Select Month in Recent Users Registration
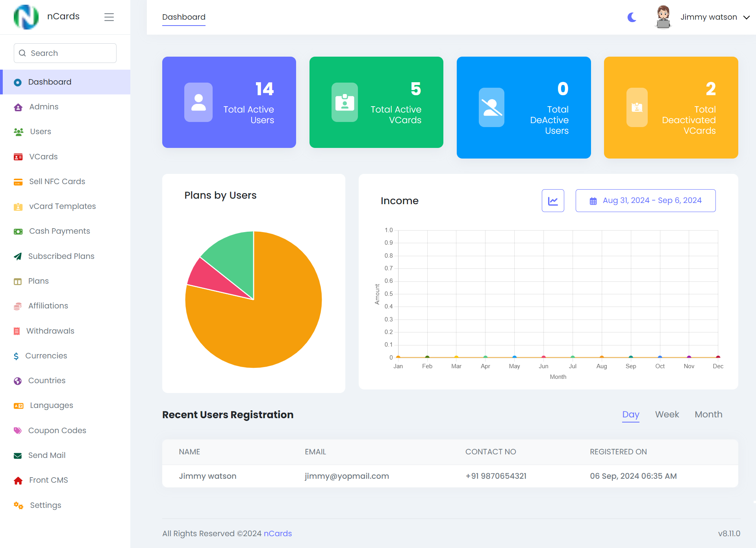The height and width of the screenshot is (548, 756). pos(708,414)
